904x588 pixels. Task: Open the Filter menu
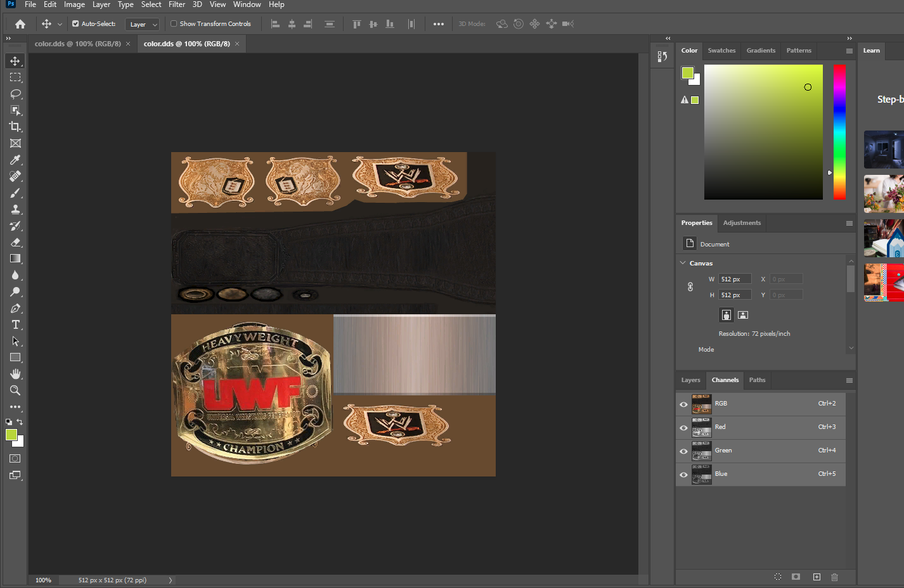click(177, 4)
